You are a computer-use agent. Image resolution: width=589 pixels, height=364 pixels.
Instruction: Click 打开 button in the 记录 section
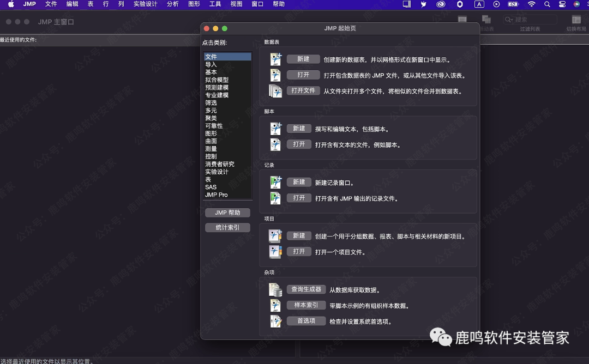tap(299, 198)
